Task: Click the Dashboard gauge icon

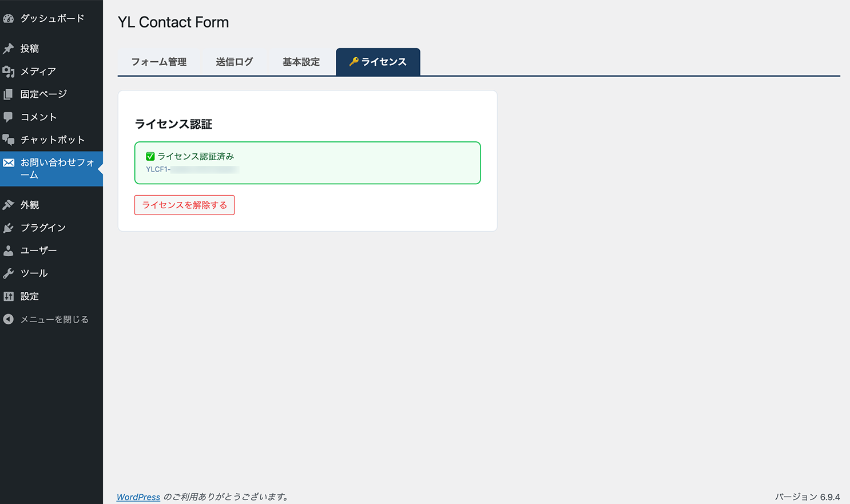Action: click(9, 18)
